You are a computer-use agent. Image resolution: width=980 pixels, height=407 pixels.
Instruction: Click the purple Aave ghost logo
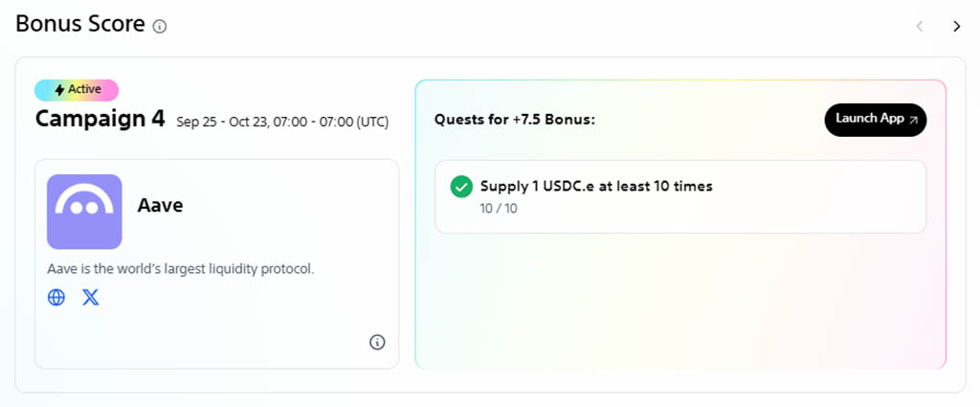tap(84, 212)
